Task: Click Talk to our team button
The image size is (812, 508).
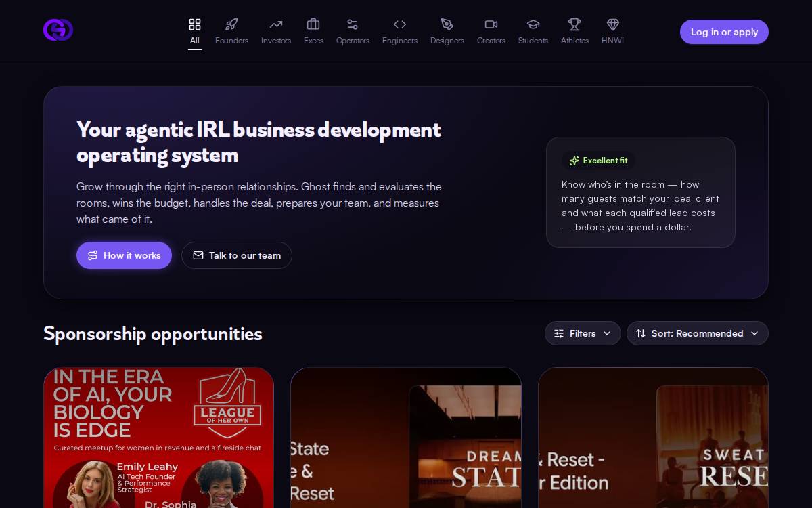Action: point(237,255)
